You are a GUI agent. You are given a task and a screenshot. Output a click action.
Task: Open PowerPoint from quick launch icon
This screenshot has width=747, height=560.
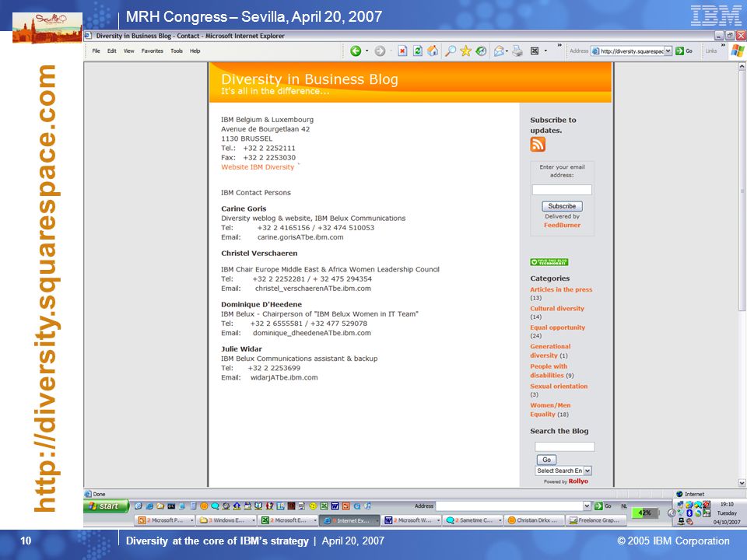[345, 506]
